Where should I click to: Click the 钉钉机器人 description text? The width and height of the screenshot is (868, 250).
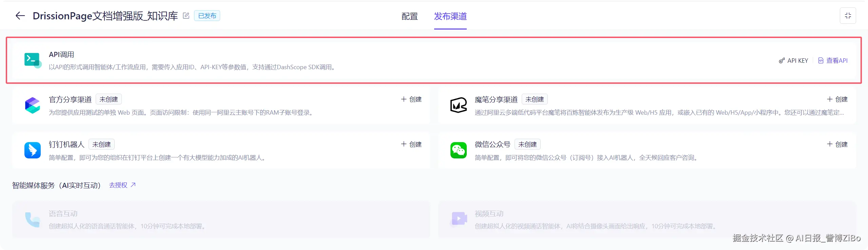click(158, 158)
